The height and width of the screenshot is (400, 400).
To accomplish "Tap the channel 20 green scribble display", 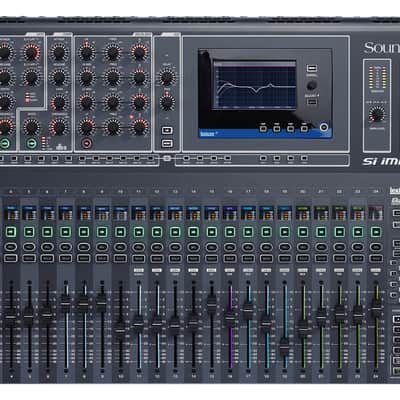I will pyautogui.click(x=303, y=212).
